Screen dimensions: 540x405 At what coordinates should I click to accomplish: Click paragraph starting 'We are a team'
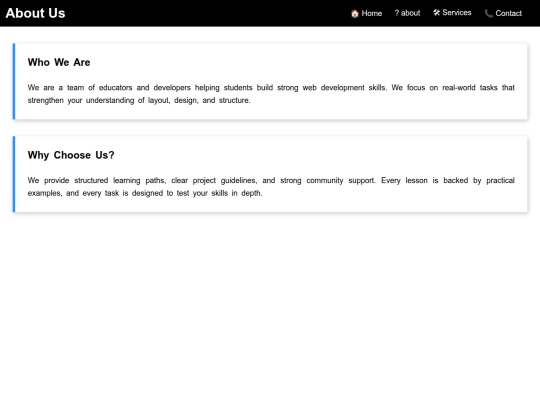271,94
